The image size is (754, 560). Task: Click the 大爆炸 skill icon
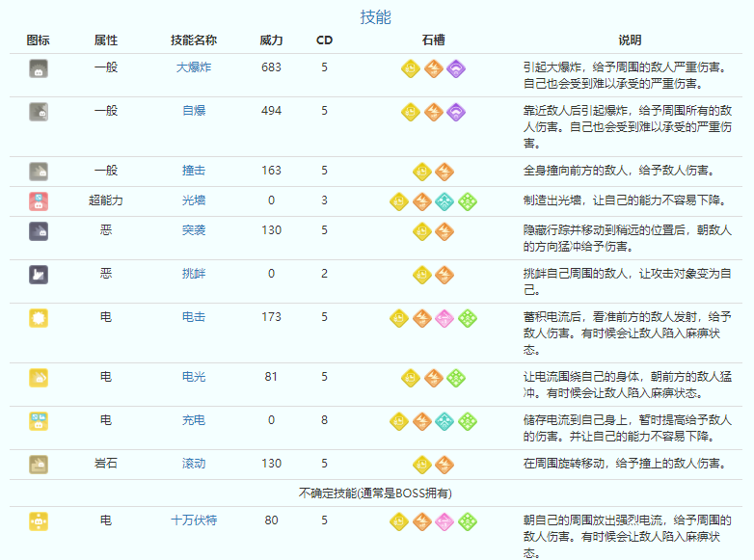(x=39, y=67)
